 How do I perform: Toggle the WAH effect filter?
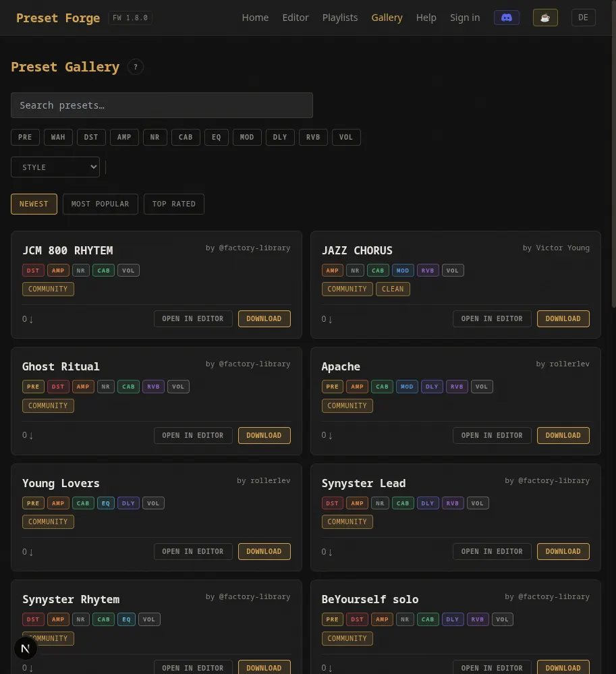(x=58, y=137)
